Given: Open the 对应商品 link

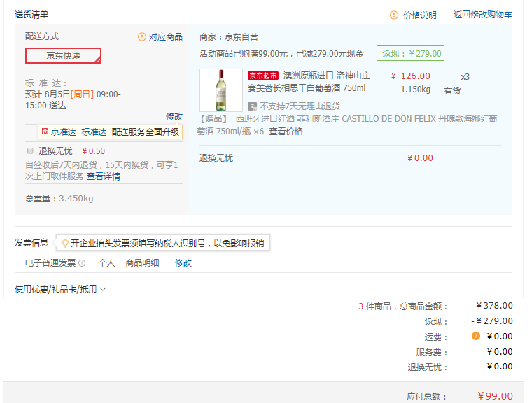Looking at the screenshot, I should pos(166,36).
